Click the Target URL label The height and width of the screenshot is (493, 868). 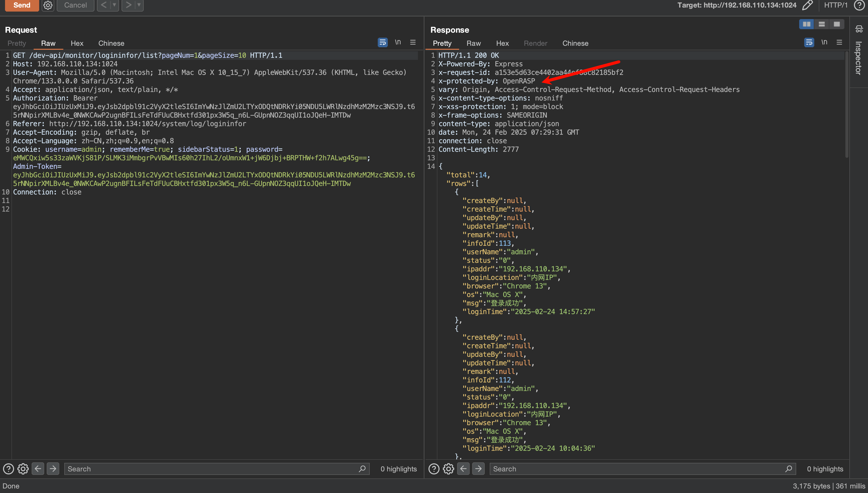(737, 5)
